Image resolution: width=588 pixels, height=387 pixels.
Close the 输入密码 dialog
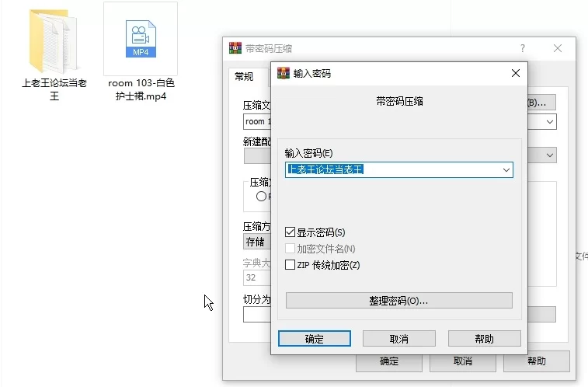[516, 73]
